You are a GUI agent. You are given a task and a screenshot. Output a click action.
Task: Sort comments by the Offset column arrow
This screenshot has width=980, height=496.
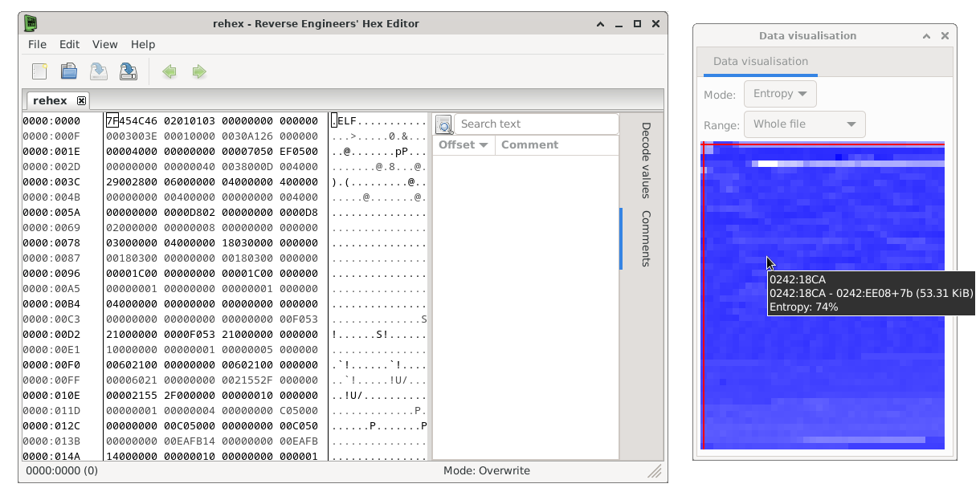tap(484, 145)
